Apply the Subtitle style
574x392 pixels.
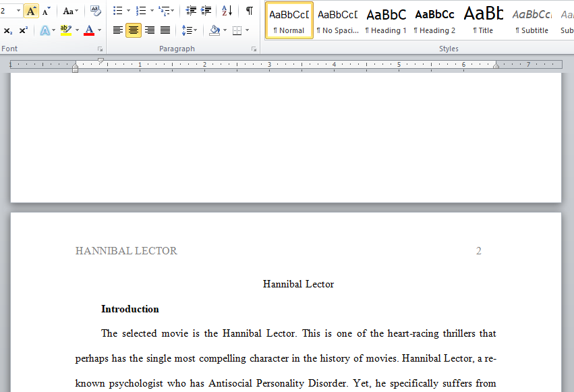532,20
